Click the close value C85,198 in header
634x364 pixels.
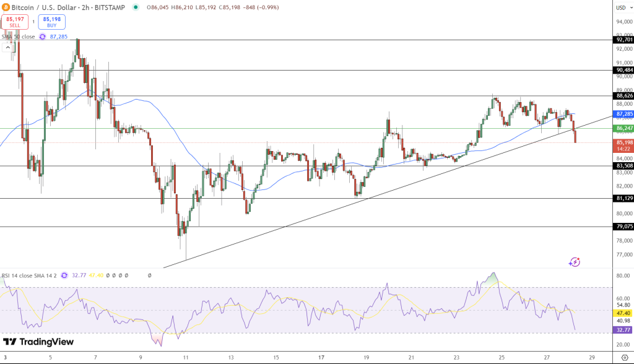pyautogui.click(x=229, y=7)
